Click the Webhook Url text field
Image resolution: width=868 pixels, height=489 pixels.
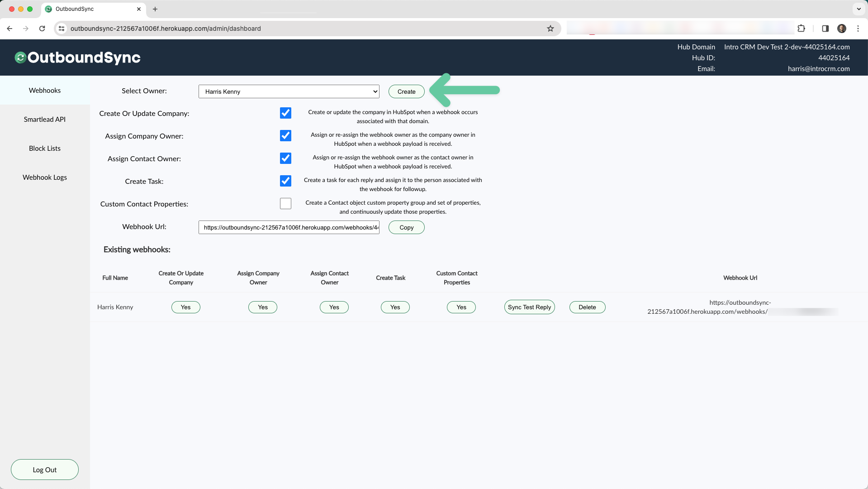click(289, 227)
